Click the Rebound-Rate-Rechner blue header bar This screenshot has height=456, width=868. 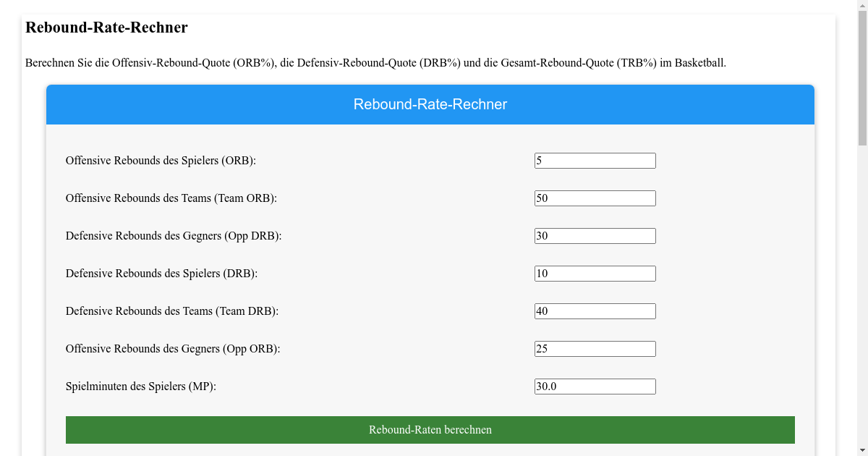click(x=430, y=104)
